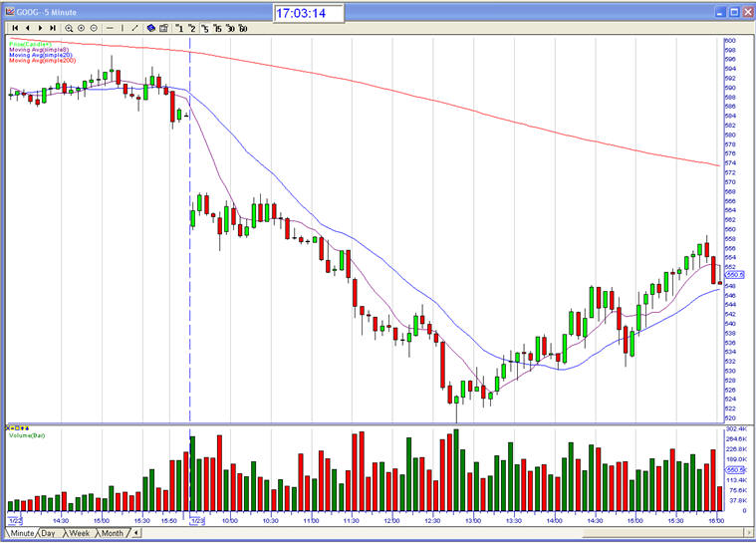This screenshot has width=756, height=543.
Task: Click tab scroll left arrow
Action: point(136,533)
